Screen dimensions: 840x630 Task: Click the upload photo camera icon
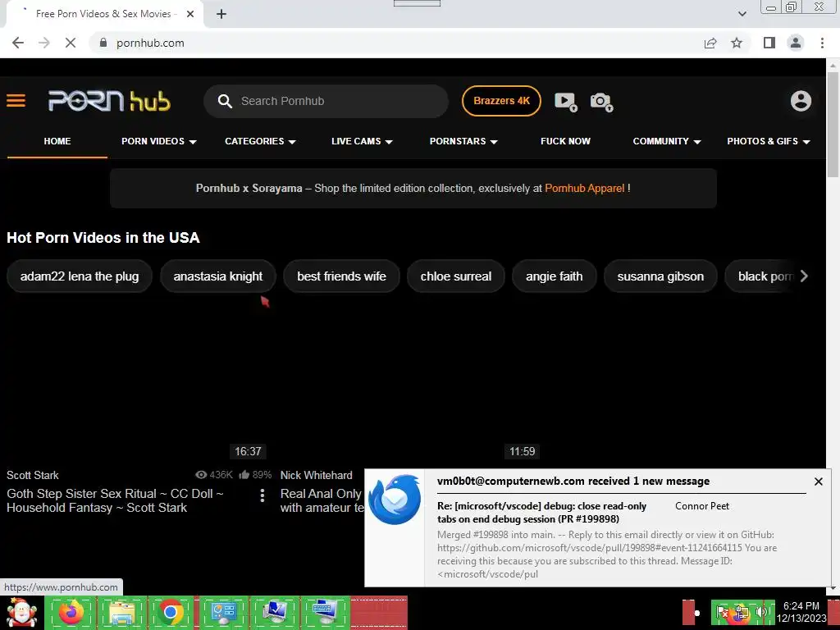601,101
